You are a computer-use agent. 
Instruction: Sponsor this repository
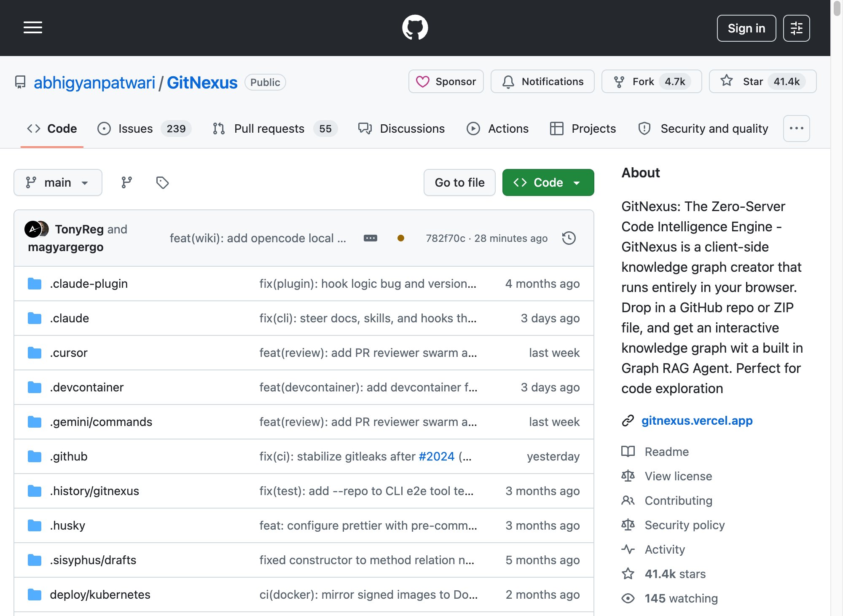(x=446, y=81)
